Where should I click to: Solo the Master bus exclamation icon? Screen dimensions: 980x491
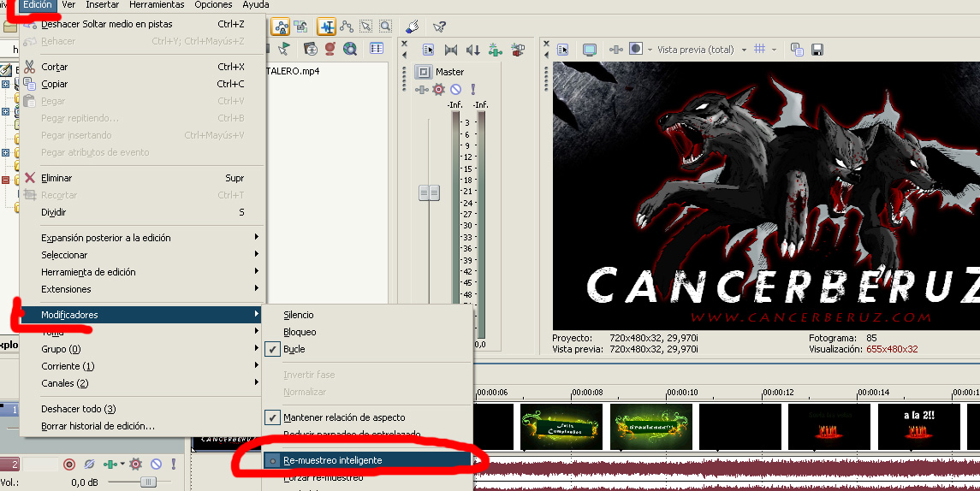click(473, 89)
